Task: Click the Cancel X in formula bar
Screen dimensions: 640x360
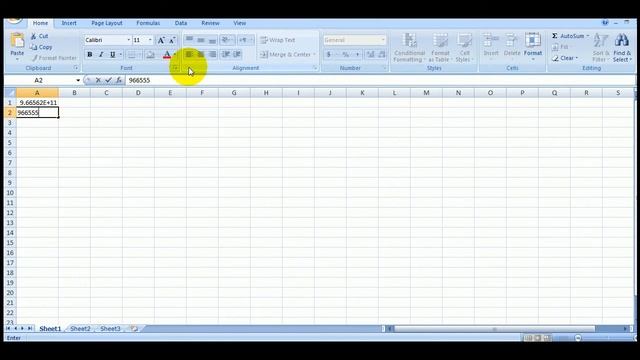Action: point(98,80)
